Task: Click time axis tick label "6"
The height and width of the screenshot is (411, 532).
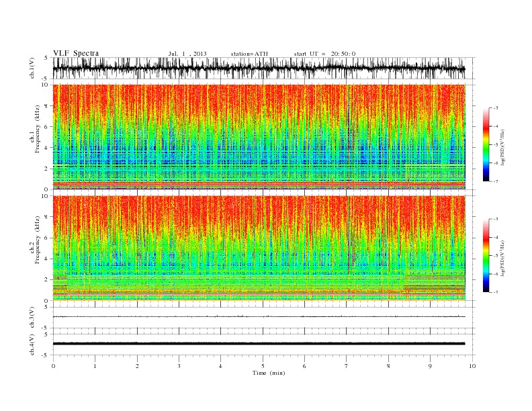Action: tap(304, 366)
